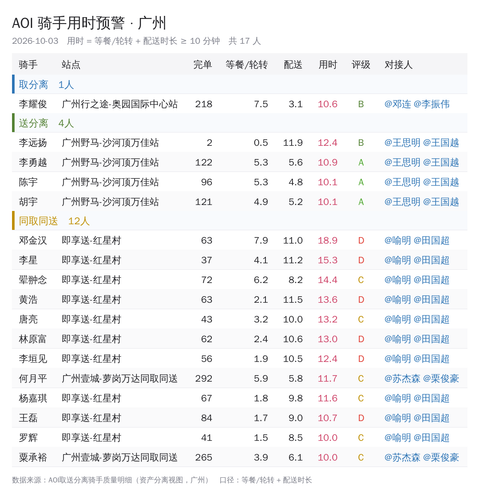Image resolution: width=479 pixels, height=500 pixels.
Task: Open the @李振伟 mention link
Action: pos(432,104)
